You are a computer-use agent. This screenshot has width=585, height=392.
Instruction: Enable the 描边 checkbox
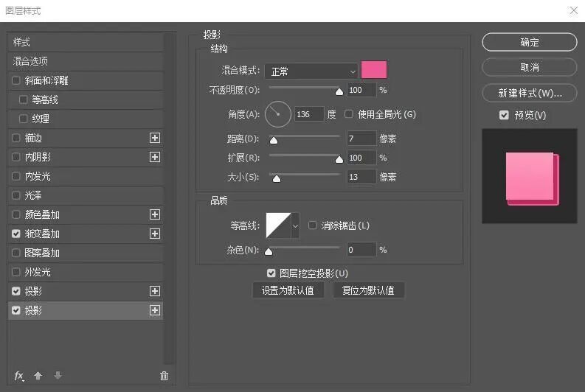(16, 138)
